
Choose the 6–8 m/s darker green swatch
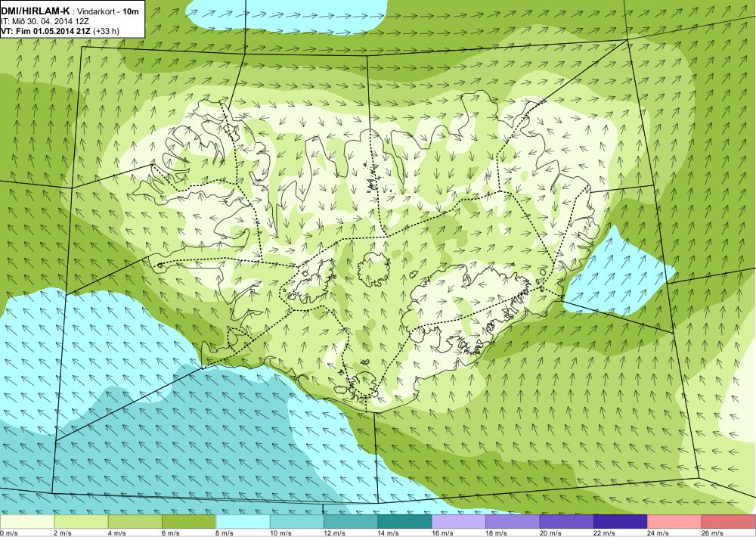(x=189, y=522)
